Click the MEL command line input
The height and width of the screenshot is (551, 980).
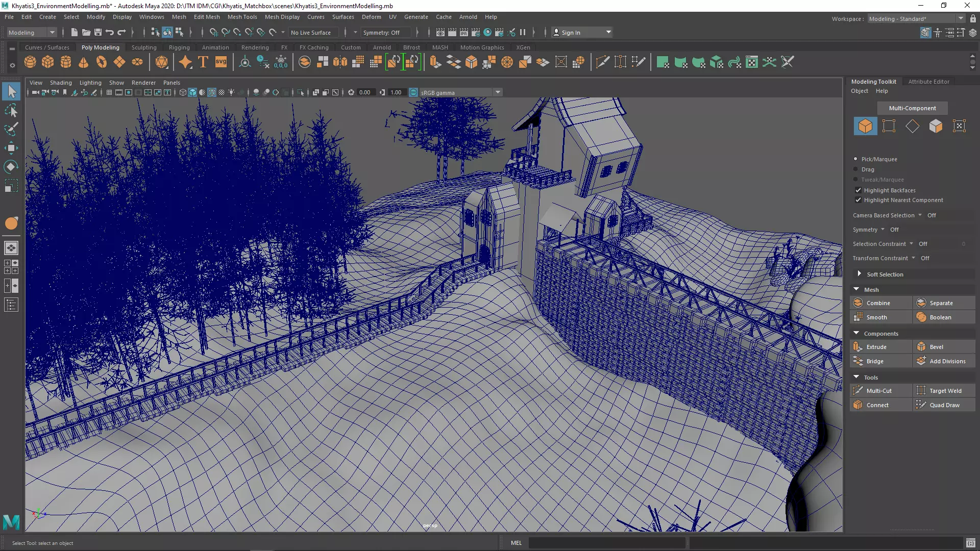point(607,543)
